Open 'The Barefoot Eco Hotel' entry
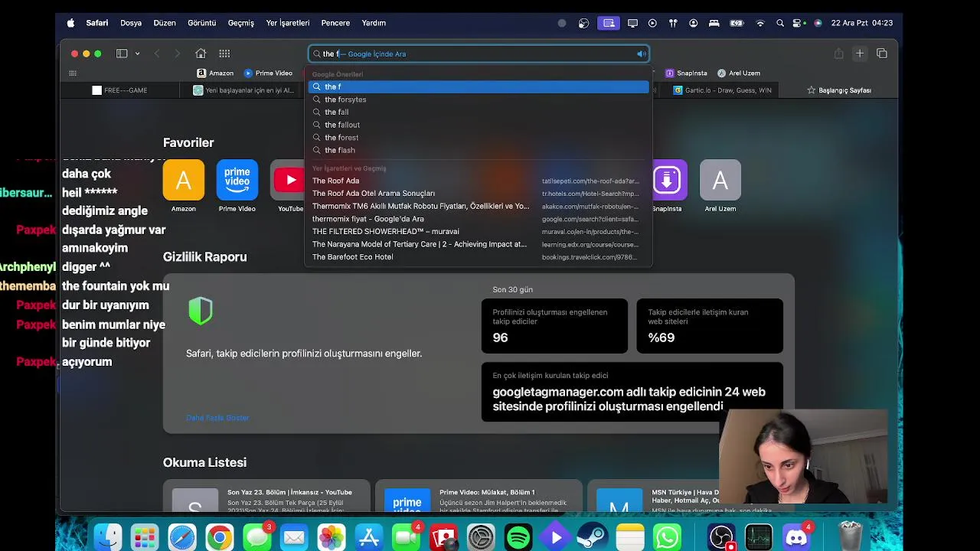The height and width of the screenshot is (551, 980). click(479, 257)
